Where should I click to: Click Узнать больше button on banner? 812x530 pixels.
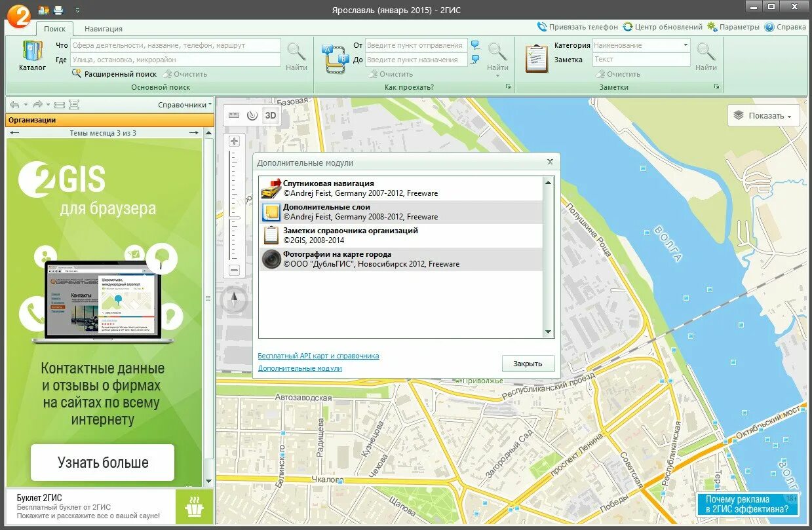[102, 463]
